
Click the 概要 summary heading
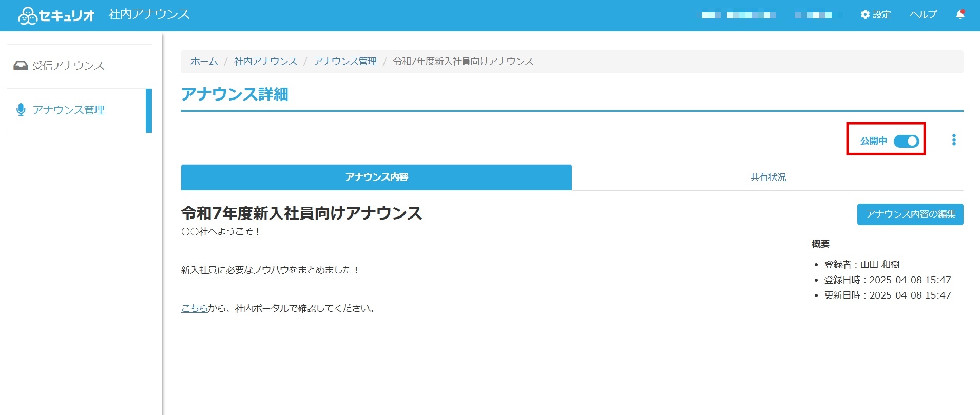pyautogui.click(x=820, y=244)
